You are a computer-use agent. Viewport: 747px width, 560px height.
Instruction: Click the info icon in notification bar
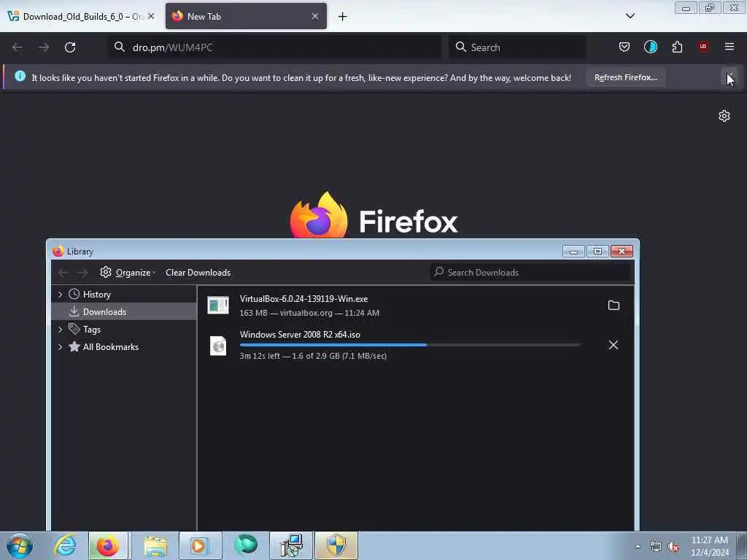click(x=20, y=76)
